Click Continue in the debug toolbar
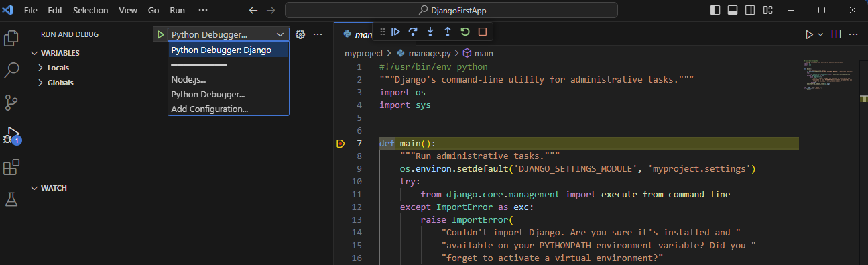This screenshot has height=265, width=868. click(396, 32)
